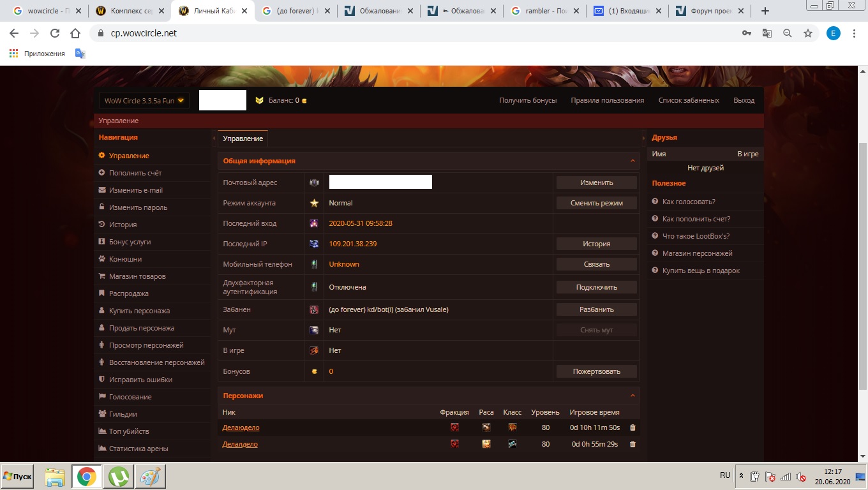Collapse the left Навигация panel arrow
Screen dimensions: 868x490
214,138
